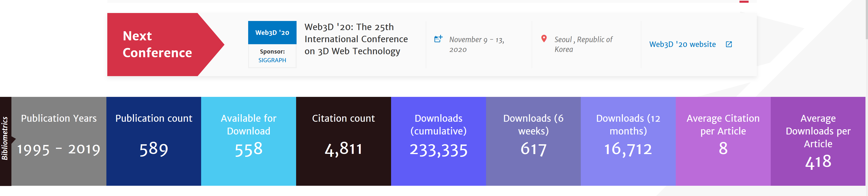Click the Downloads (12 months) tile

coord(628,141)
